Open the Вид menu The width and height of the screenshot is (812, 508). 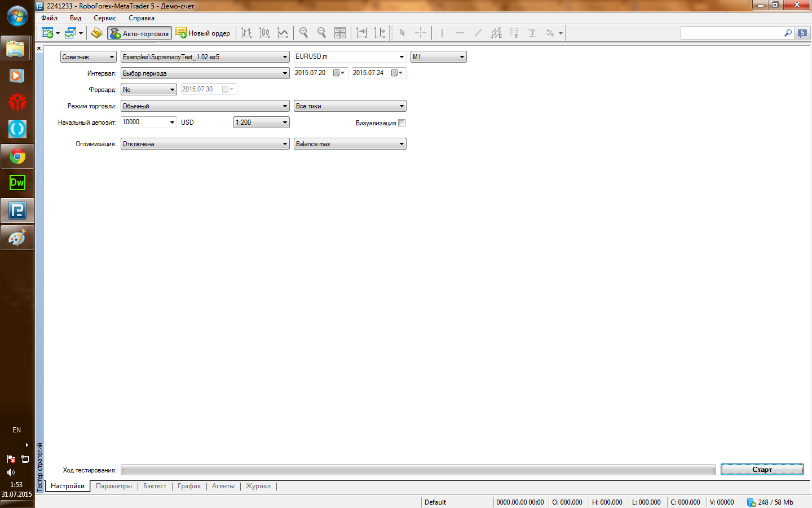coord(76,18)
